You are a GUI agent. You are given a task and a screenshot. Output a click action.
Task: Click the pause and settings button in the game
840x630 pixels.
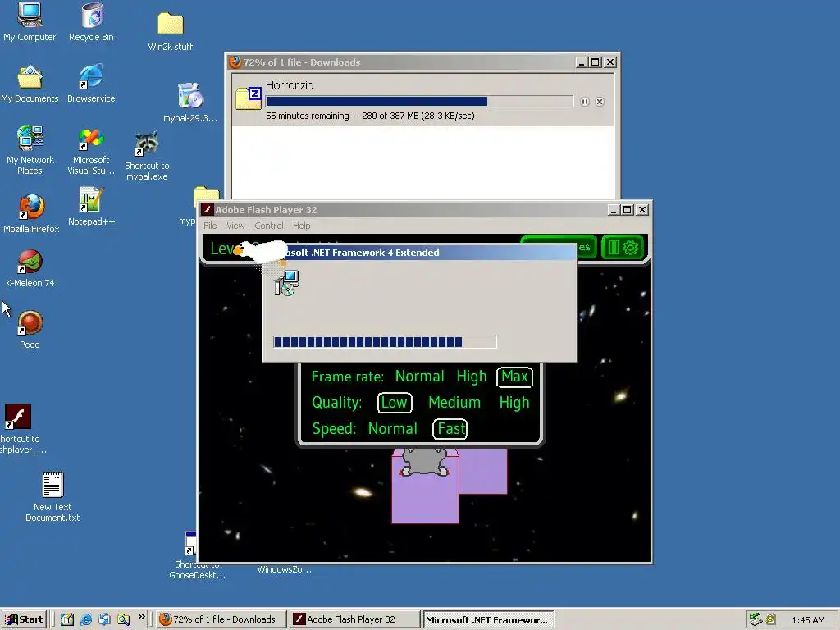coord(622,248)
